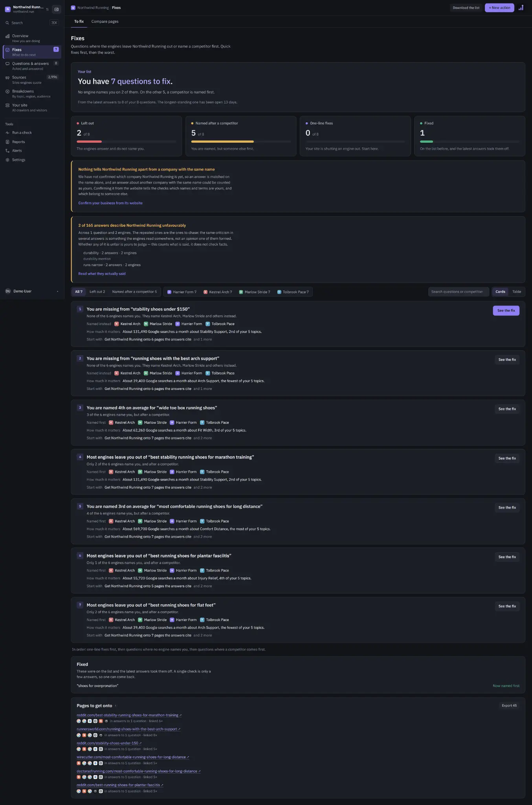Image resolution: width=532 pixels, height=805 pixels.
Task: Click the Breakdowns target icon
Action: tap(7, 92)
